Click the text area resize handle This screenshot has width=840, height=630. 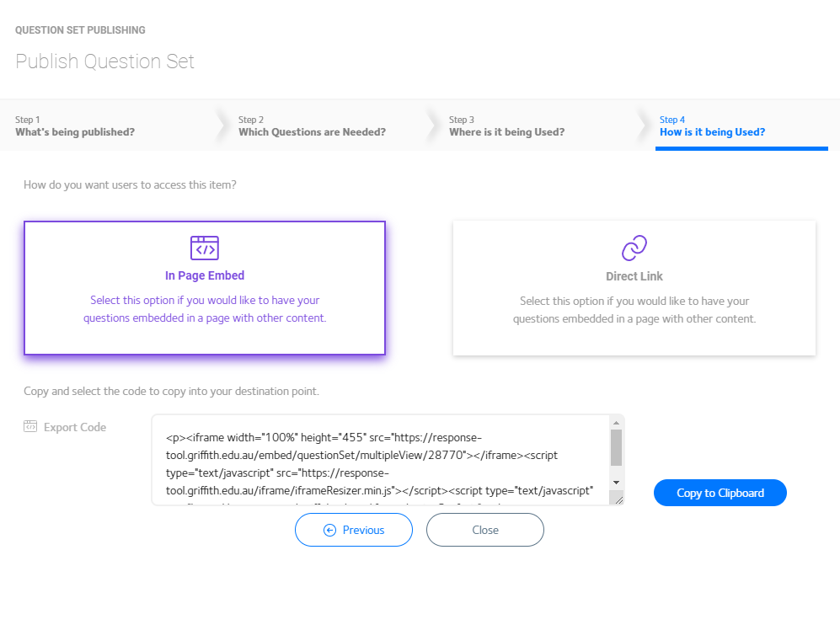[x=618, y=499]
